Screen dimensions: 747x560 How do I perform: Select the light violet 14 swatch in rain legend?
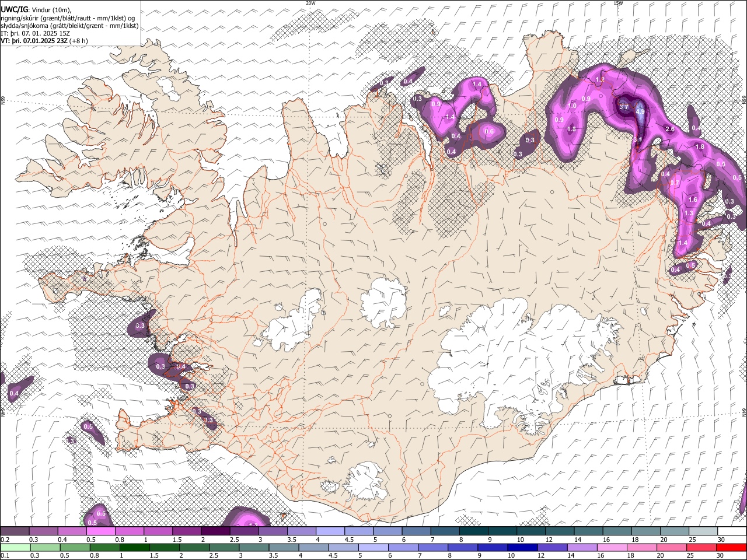[x=582, y=548]
